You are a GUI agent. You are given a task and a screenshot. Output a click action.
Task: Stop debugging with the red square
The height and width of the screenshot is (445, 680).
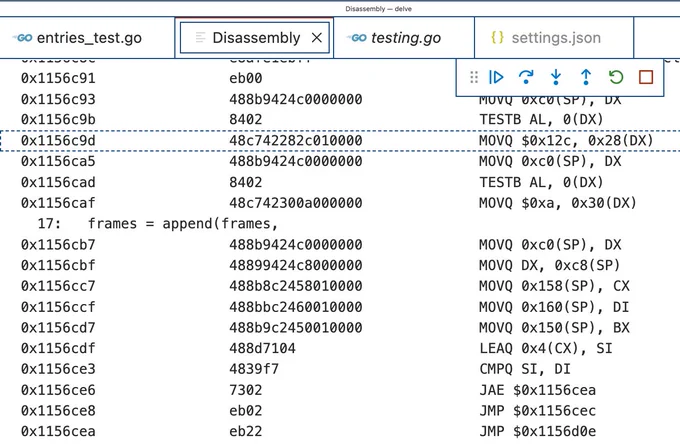[646, 77]
